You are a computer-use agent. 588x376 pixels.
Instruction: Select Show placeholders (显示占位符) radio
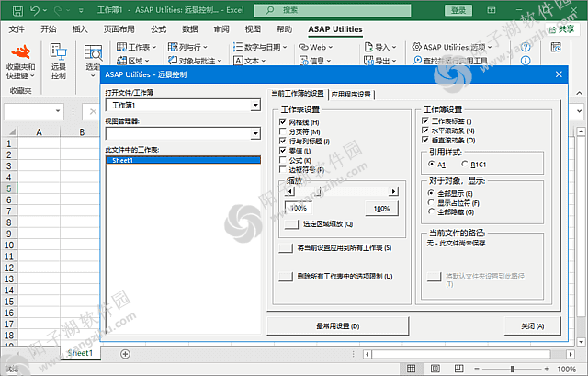431,202
